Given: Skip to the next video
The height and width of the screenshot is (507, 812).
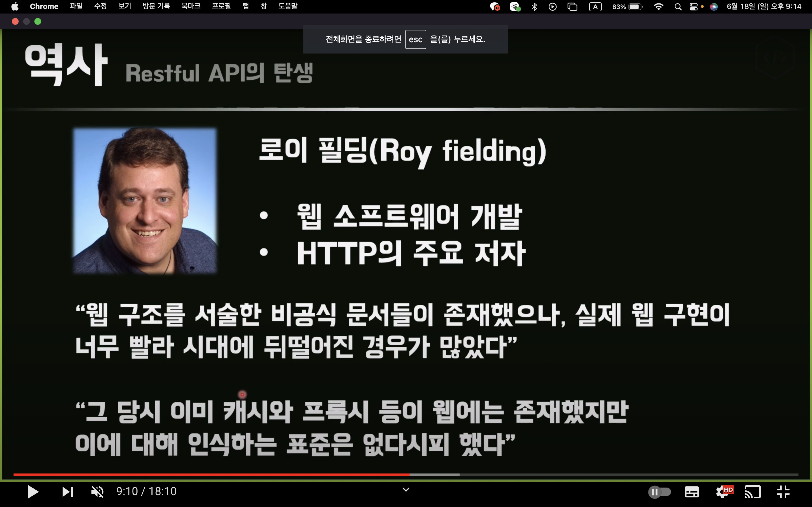Looking at the screenshot, I should (x=67, y=492).
